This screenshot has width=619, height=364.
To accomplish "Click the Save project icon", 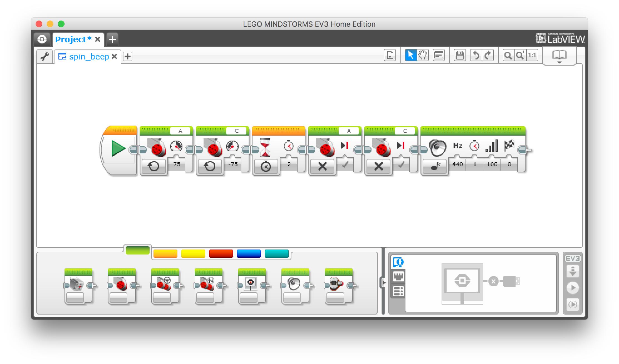I will tap(460, 55).
